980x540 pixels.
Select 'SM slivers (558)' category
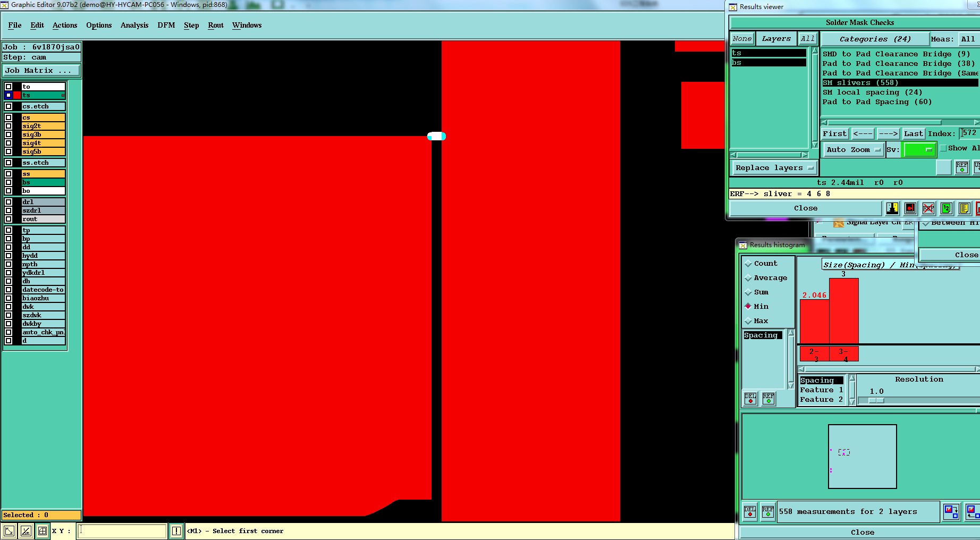[900, 83]
